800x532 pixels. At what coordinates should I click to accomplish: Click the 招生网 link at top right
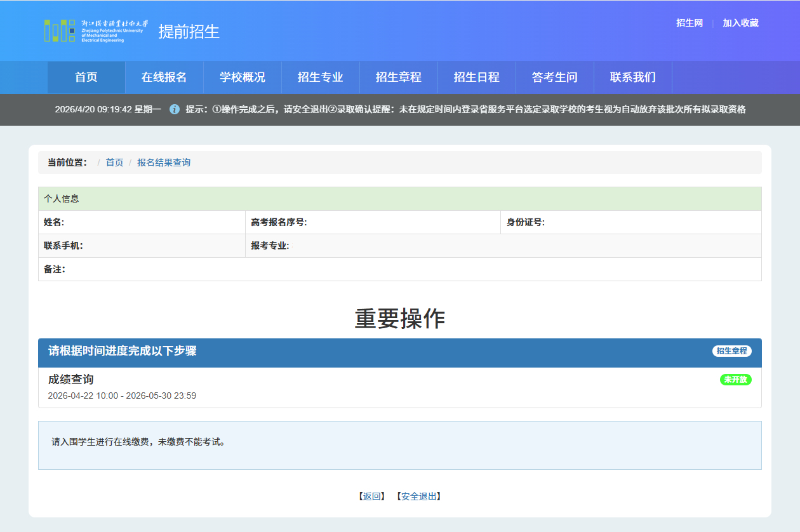[690, 23]
